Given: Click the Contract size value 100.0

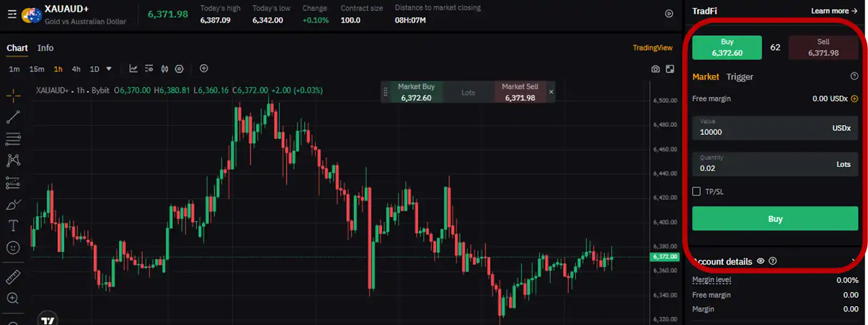Looking at the screenshot, I should (350, 20).
